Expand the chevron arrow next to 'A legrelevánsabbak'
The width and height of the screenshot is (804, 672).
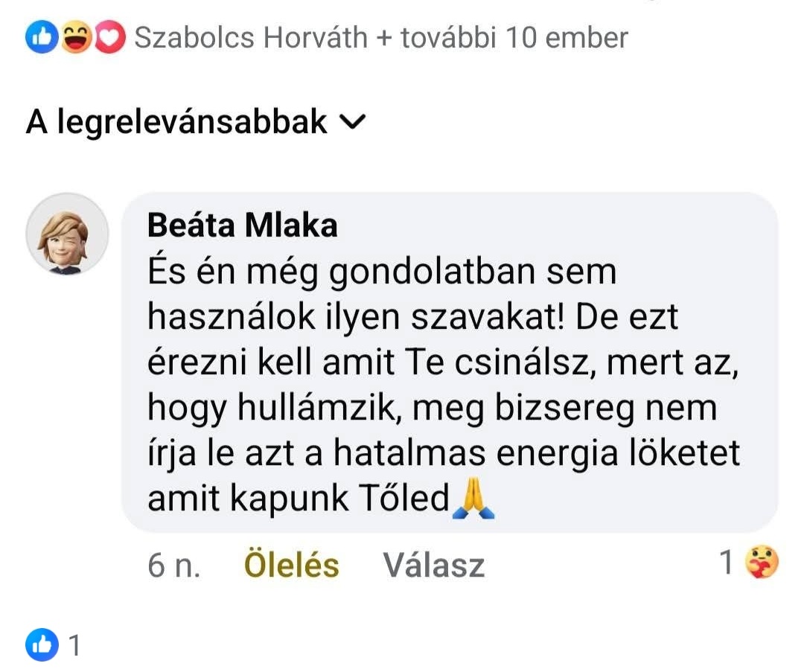(x=351, y=122)
